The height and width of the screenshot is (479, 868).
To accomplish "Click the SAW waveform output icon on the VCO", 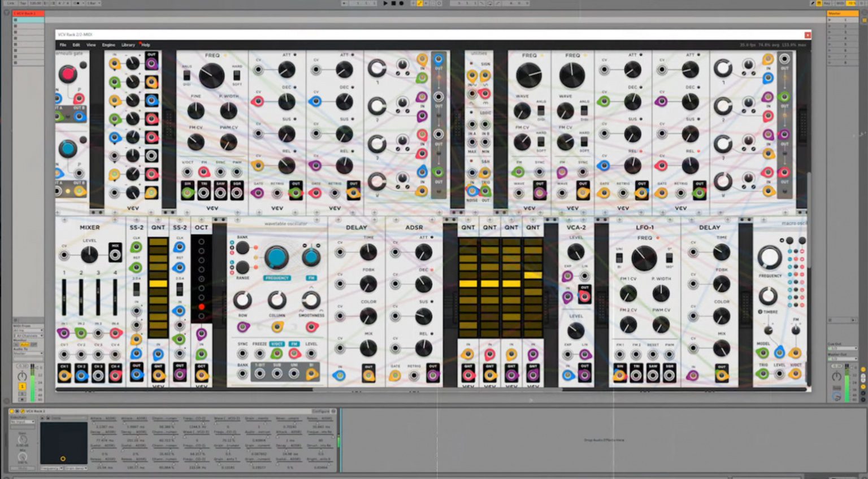I will (x=220, y=191).
